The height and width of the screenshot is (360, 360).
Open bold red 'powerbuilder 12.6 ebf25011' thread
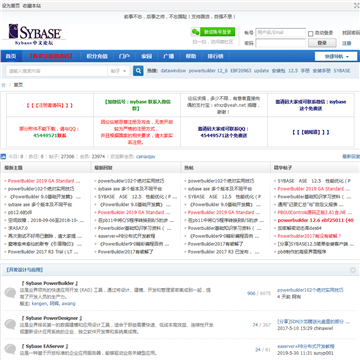click(x=316, y=220)
